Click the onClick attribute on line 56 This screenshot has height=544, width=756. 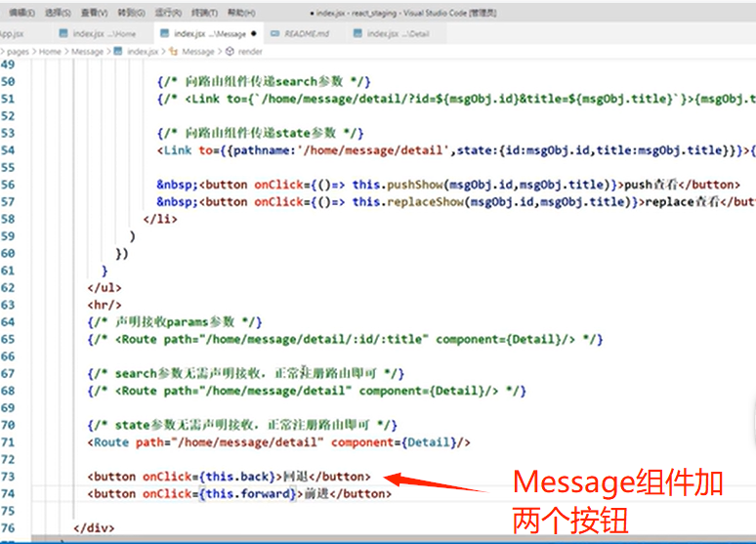pos(279,185)
